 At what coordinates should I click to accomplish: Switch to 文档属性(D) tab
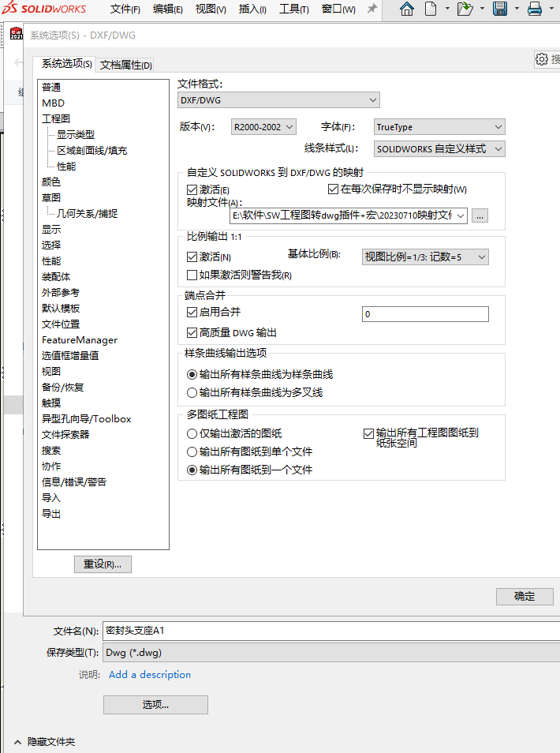click(126, 65)
